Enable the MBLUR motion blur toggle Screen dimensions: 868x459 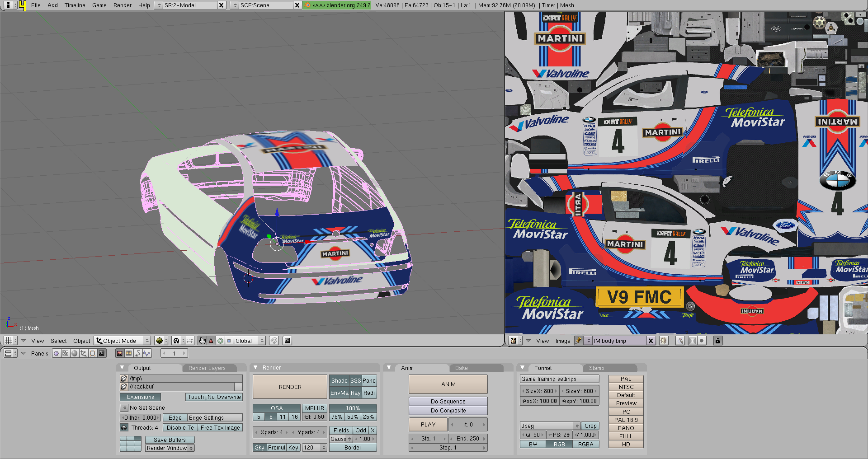click(x=315, y=408)
